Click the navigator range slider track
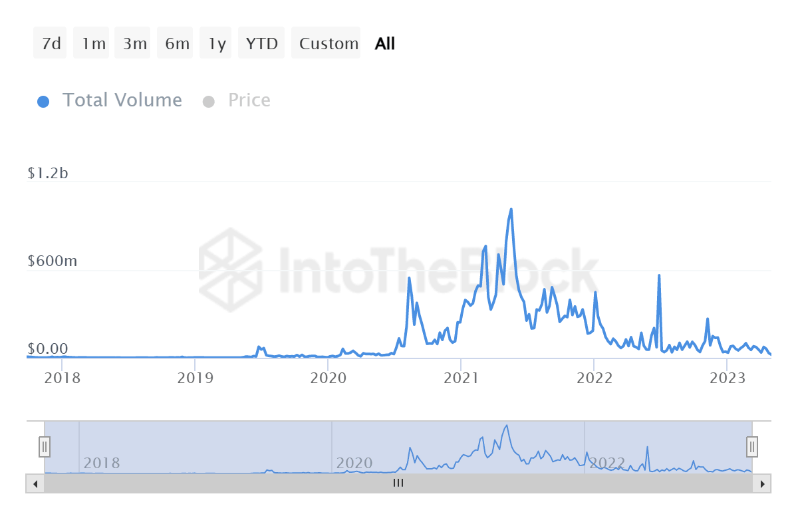Image resolution: width=798 pixels, height=532 pixels. coord(399,446)
